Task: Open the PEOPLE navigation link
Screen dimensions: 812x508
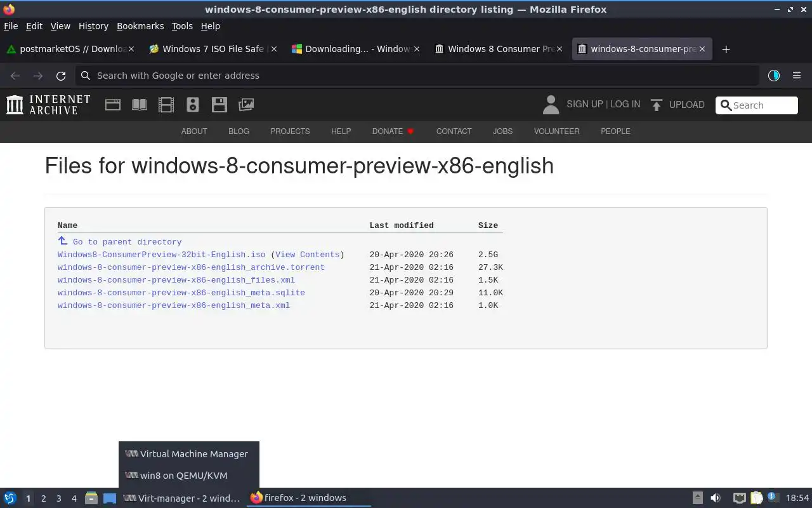Action: click(615, 131)
